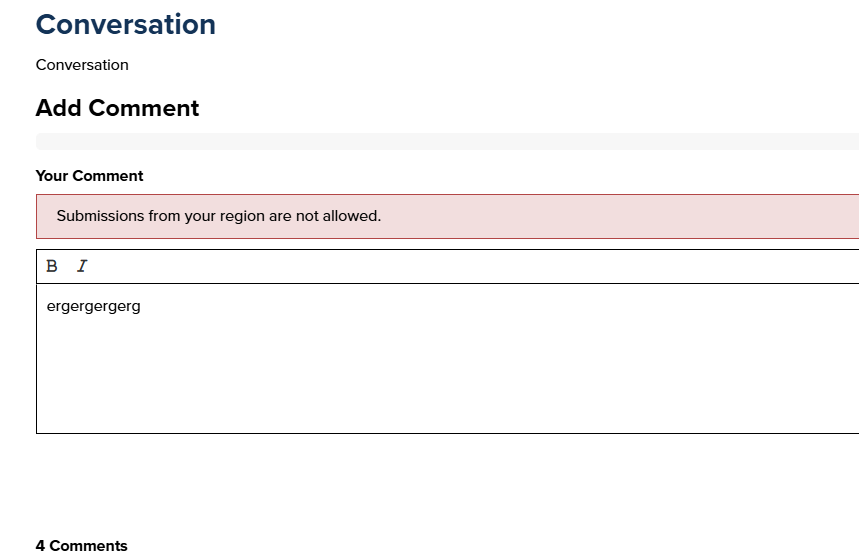Click the gray bar under Add Comment
859x553 pixels.
pyautogui.click(x=446, y=141)
